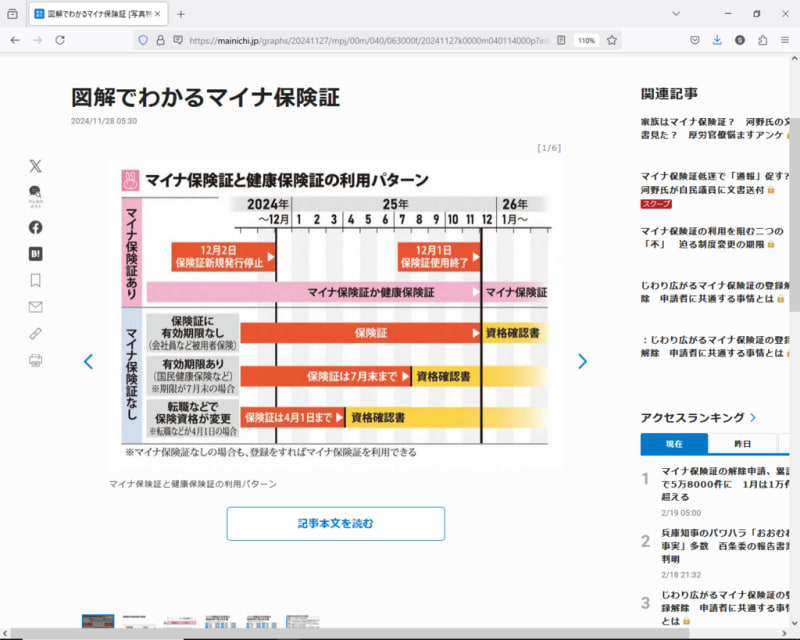Bookmark page with star icon
This screenshot has width=800, height=640.
click(x=612, y=40)
